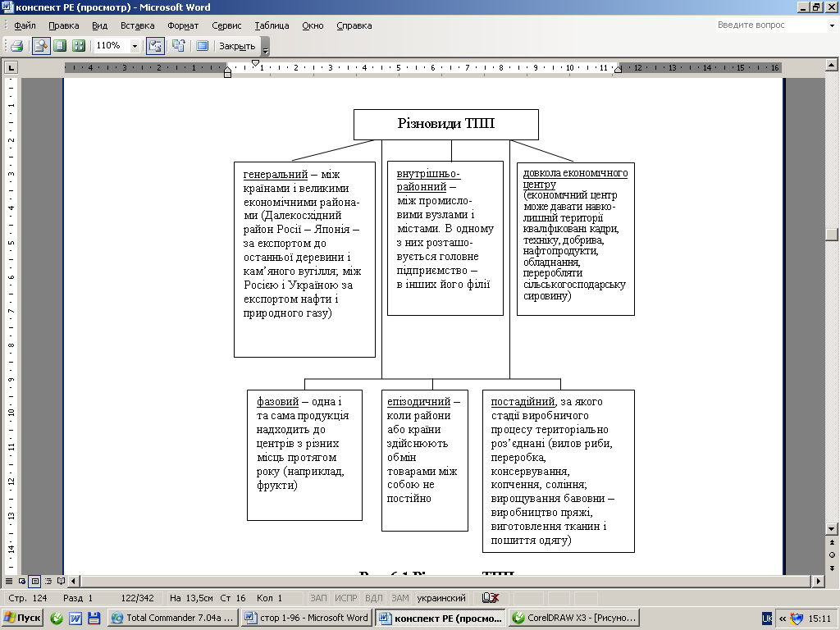Click the 15:11 clock in the taskbar
840x630 pixels.
819,619
